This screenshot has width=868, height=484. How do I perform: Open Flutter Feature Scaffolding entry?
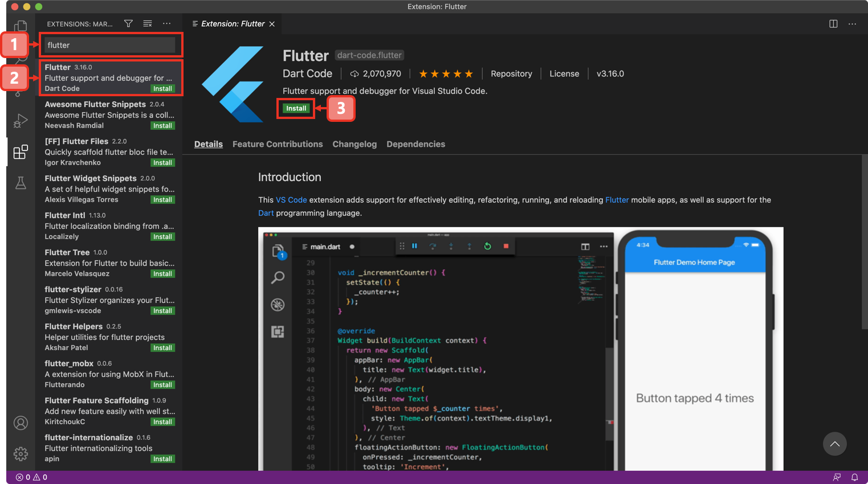click(110, 411)
